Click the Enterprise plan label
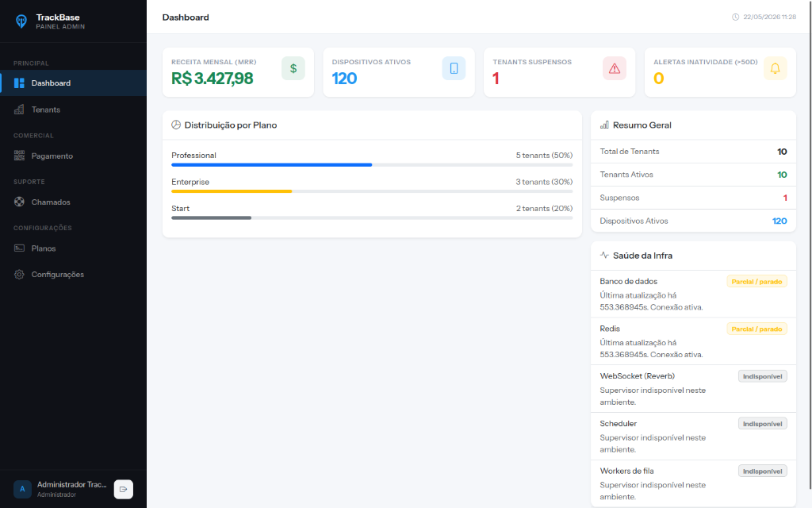 190,182
